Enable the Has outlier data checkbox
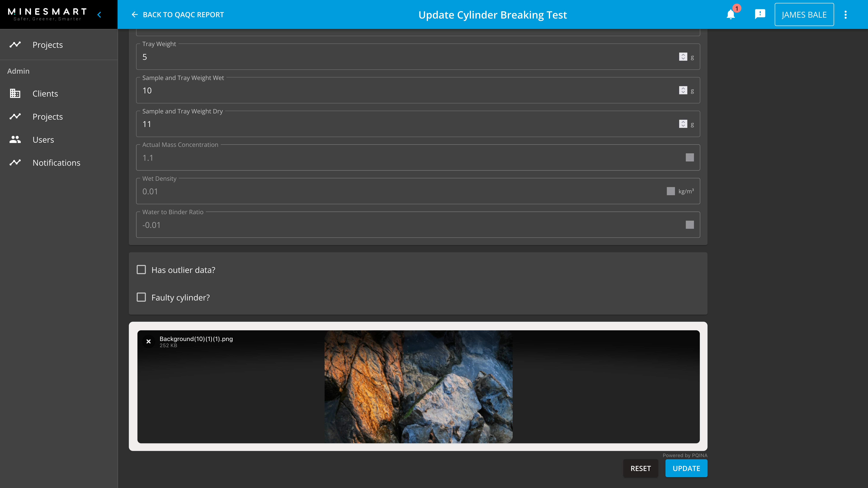 141,270
